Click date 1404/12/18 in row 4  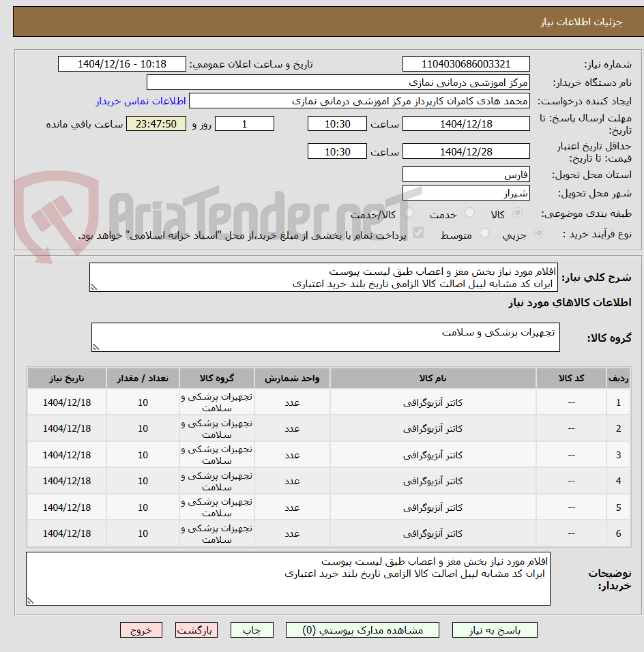point(67,481)
